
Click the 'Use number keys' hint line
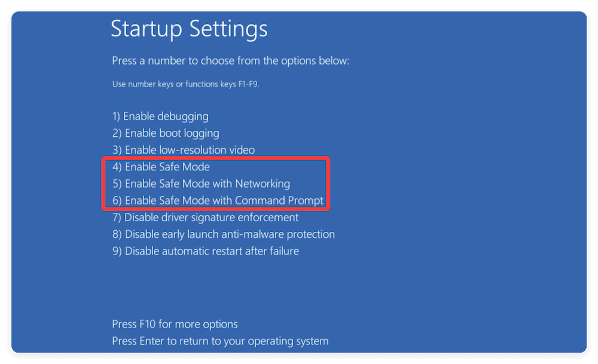click(x=185, y=84)
